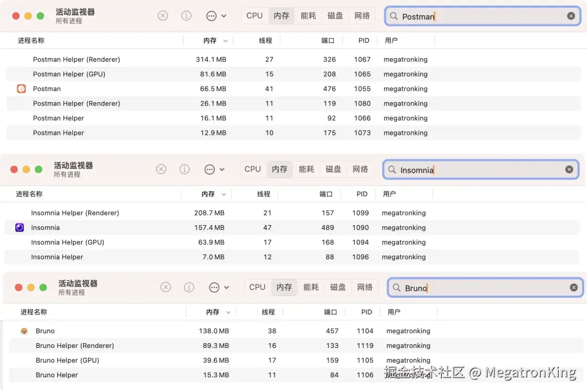Click info icon in Insomnia window

tap(185, 169)
